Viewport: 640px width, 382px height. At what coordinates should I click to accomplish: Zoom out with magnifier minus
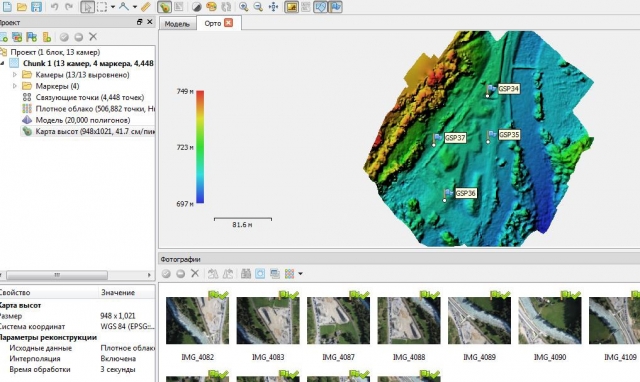(258, 7)
